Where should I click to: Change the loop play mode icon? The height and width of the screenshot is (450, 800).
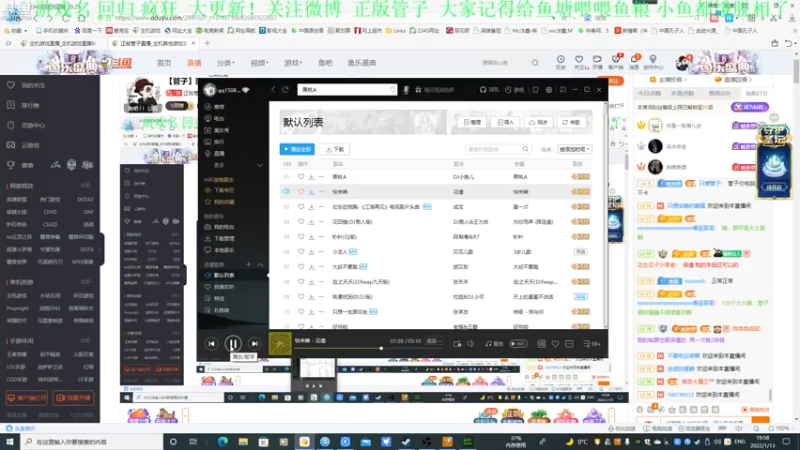tap(457, 344)
